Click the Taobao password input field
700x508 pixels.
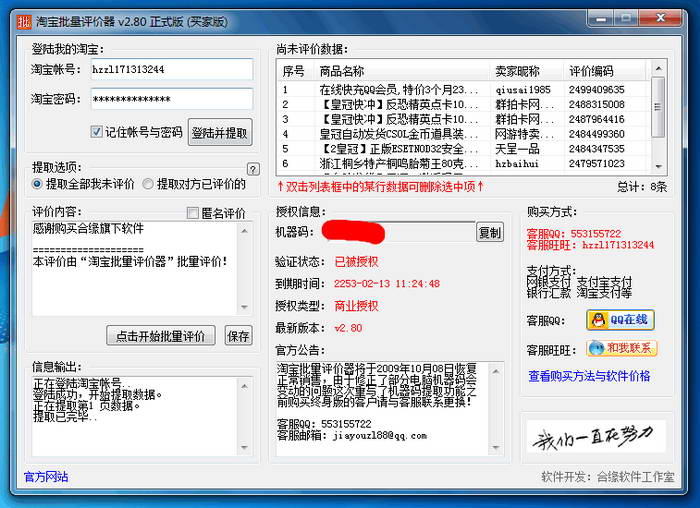coord(172,99)
